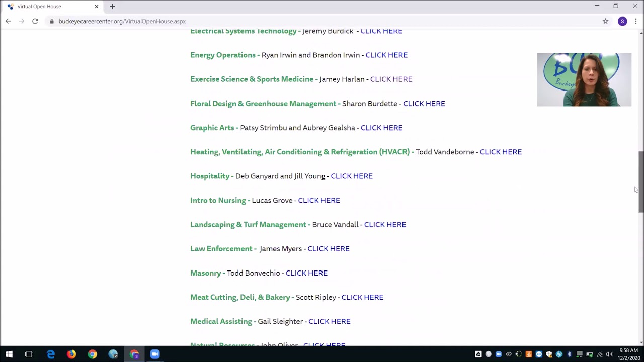Click the 'Intro to Nursing' program heading
Viewport: 644px width, 362px height.
tap(218, 200)
